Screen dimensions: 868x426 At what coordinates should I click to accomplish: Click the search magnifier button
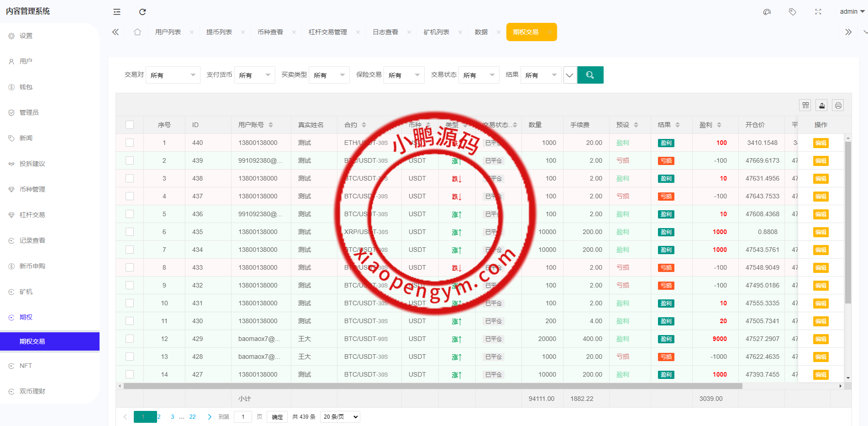pos(590,75)
